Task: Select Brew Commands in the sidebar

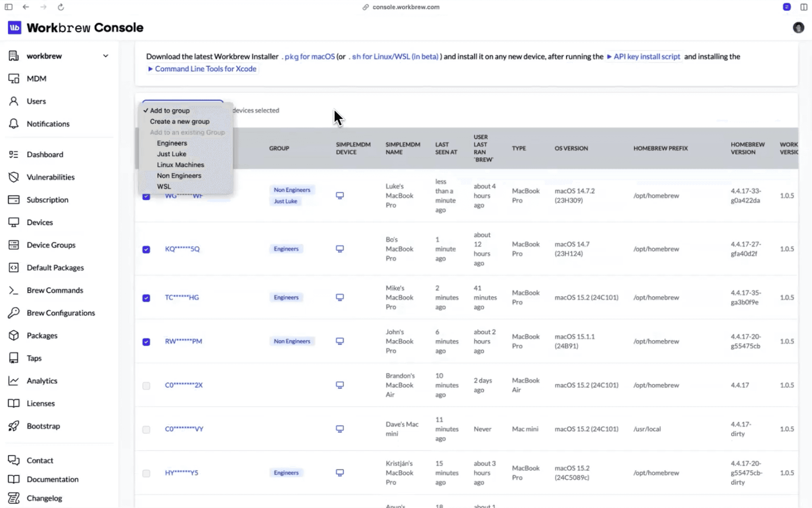Action: (x=55, y=290)
